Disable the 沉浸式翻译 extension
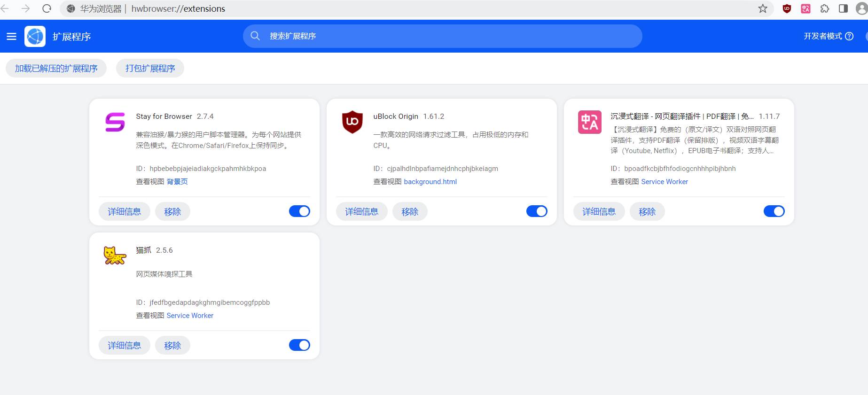 (774, 211)
